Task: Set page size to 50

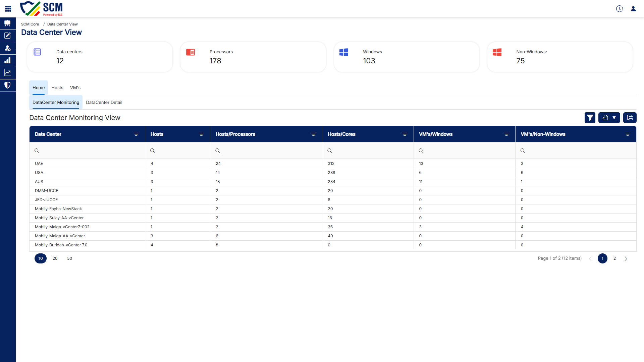Action: 70,258
